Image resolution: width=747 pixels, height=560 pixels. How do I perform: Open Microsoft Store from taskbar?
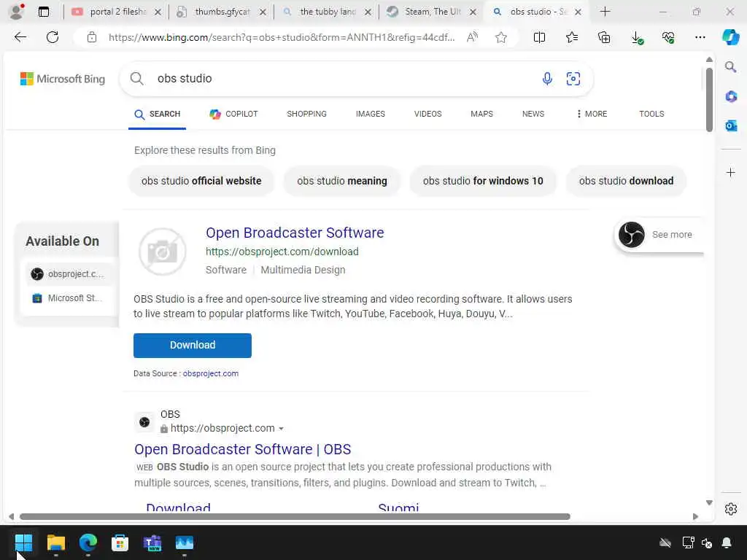click(x=120, y=542)
